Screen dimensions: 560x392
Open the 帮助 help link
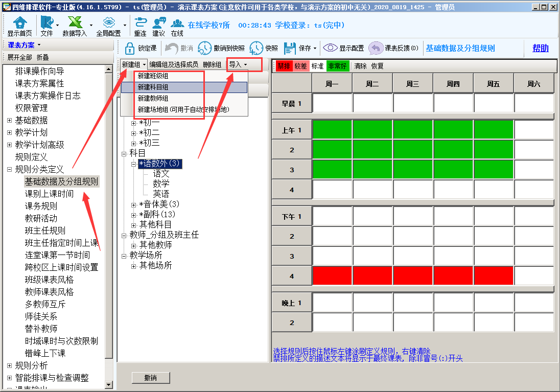point(540,48)
